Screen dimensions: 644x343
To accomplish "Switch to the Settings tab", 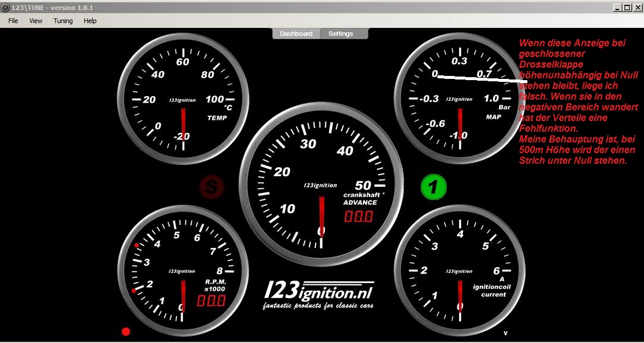I will [x=341, y=34].
